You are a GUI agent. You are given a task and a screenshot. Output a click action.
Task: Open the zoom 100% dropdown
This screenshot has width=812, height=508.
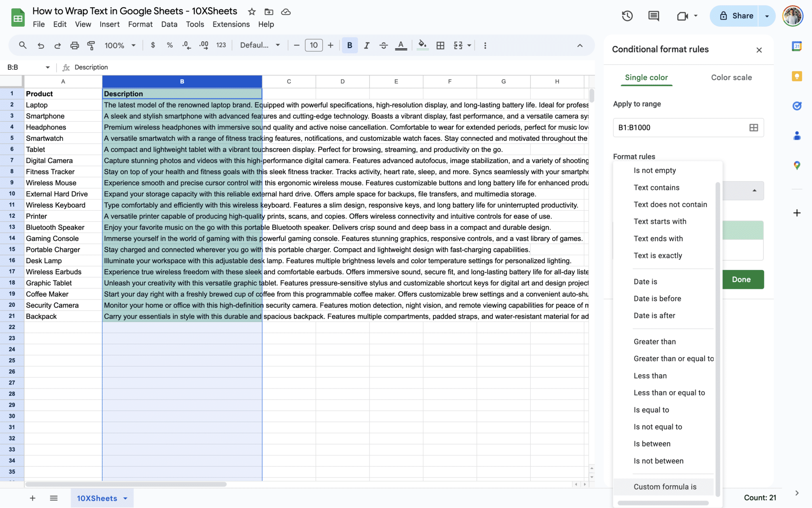click(120, 45)
